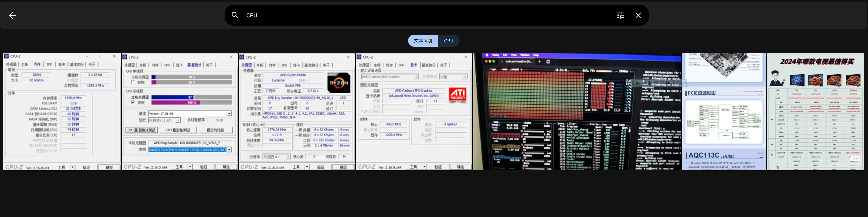
Task: Open the search filter options icon
Action: [x=620, y=15]
